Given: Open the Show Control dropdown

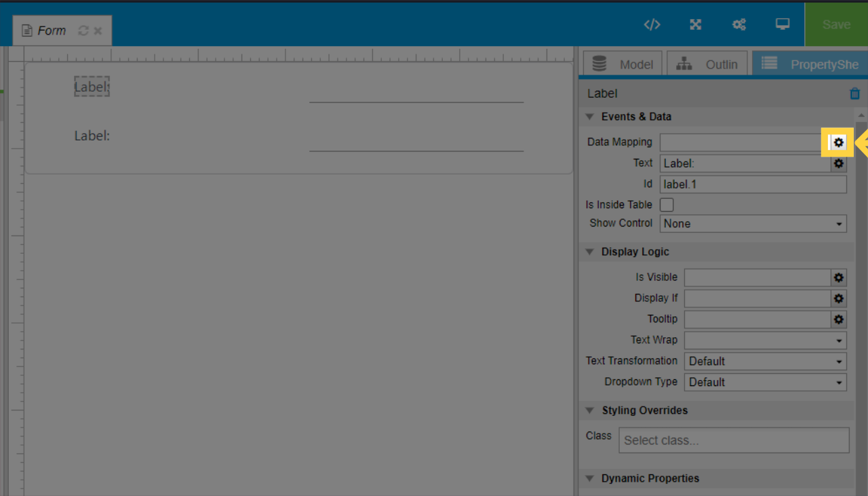Looking at the screenshot, I should point(753,224).
